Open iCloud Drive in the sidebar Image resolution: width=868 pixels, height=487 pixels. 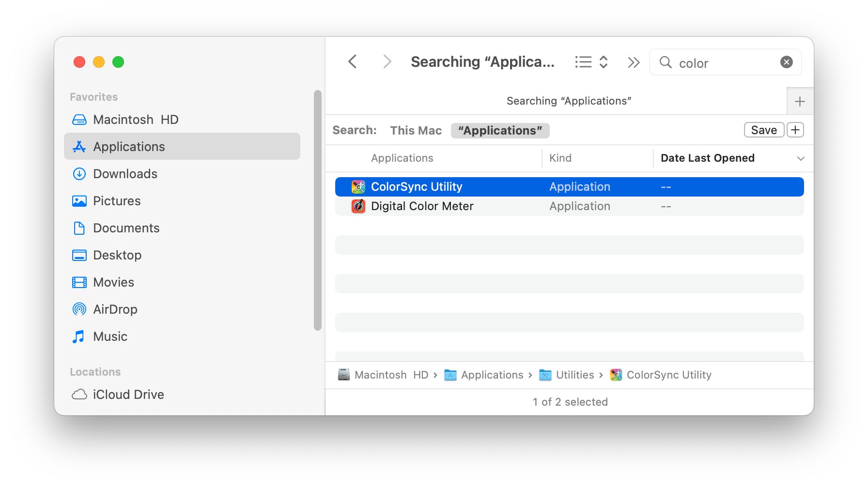pos(182,395)
